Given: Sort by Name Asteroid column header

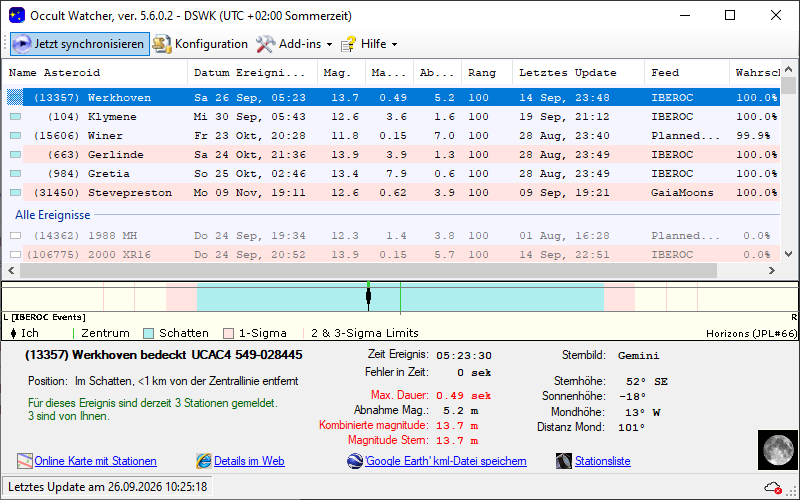Looking at the screenshot, I should [x=95, y=72].
